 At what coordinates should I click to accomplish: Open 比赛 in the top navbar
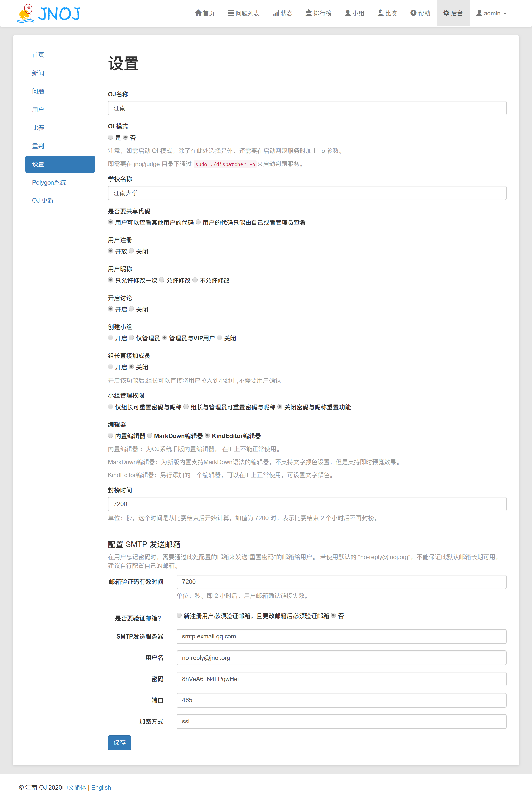click(391, 13)
